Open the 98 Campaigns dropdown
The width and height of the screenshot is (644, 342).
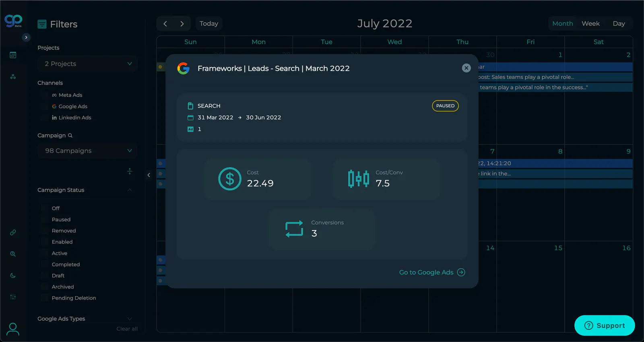[x=87, y=151]
